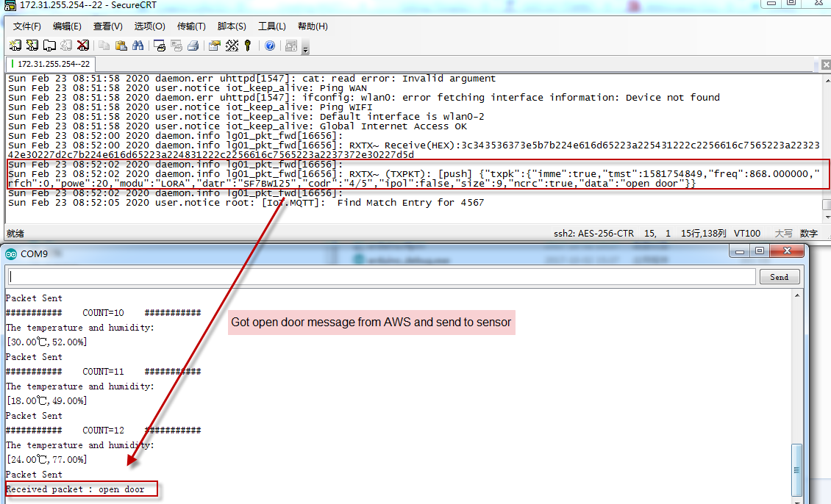Image resolution: width=831 pixels, height=504 pixels.
Task: Minimize the COM9 window
Action: [740, 251]
